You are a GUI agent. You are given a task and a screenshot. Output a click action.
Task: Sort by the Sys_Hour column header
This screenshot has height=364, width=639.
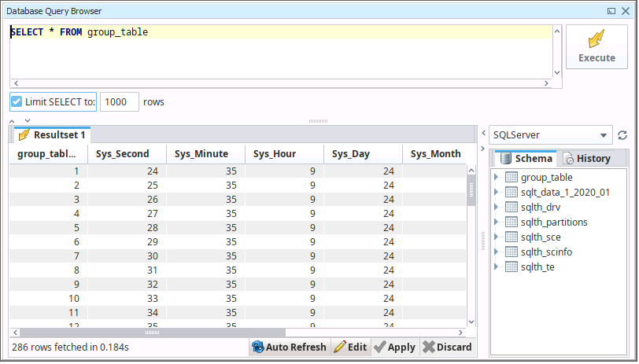point(284,154)
